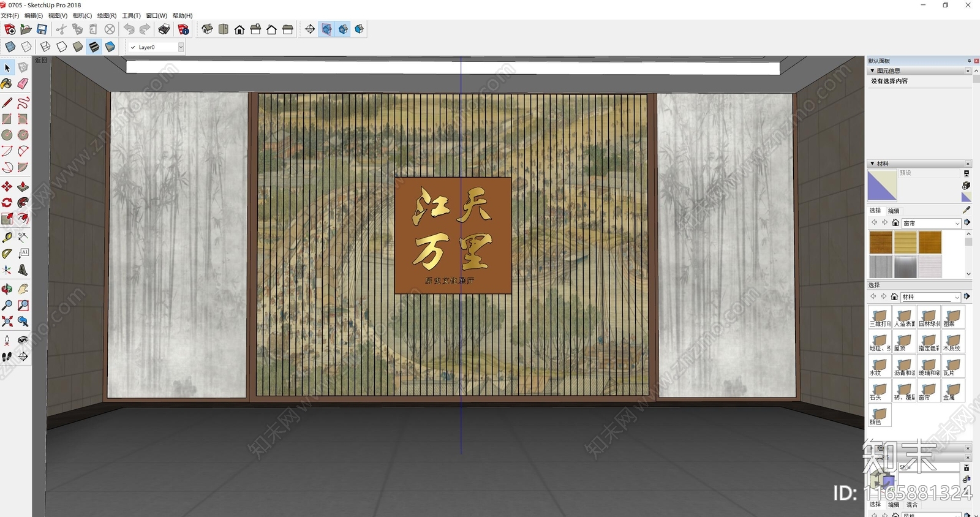Image resolution: width=980 pixels, height=517 pixels.
Task: Select the Select arrow tool
Action: click(x=7, y=67)
